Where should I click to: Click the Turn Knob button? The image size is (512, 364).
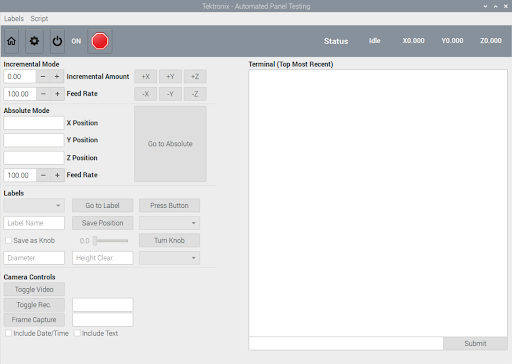pos(169,240)
